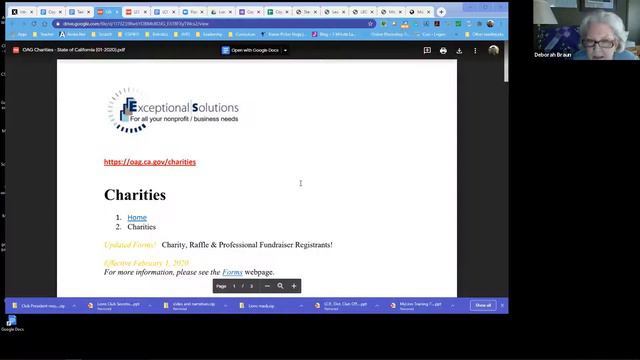Zoom in with the plus icon

pos(294,286)
